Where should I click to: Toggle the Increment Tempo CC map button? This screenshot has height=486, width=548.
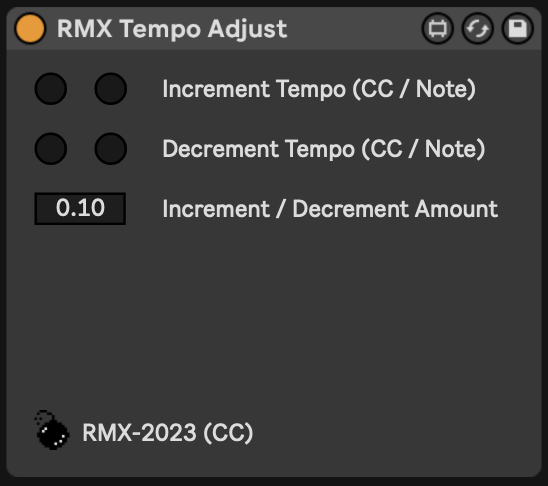click(51, 89)
